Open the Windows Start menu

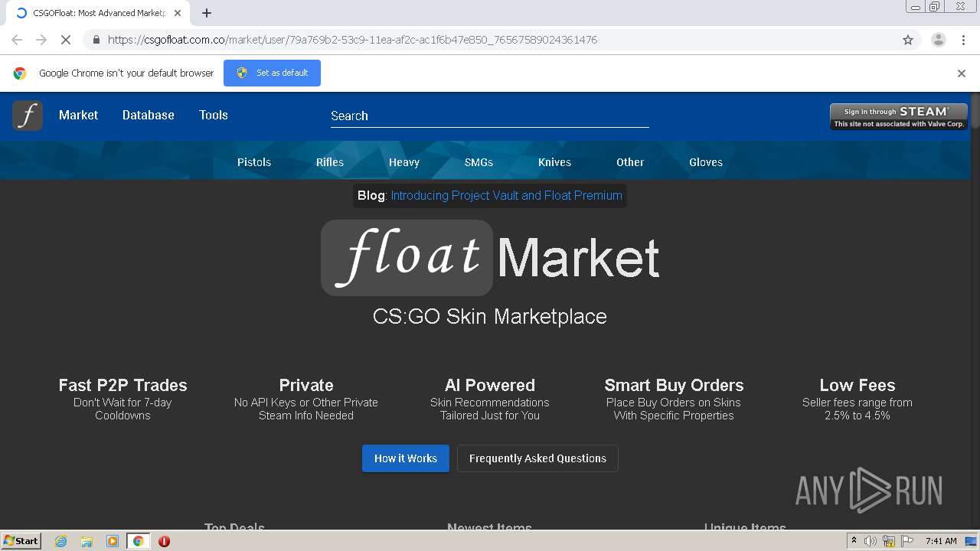tap(21, 541)
